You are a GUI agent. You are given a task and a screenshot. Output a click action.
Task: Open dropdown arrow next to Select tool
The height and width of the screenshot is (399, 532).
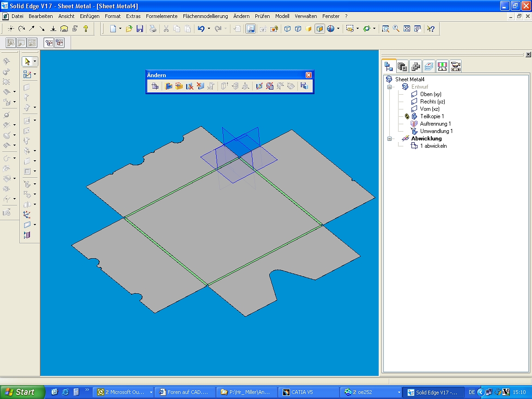(x=35, y=61)
